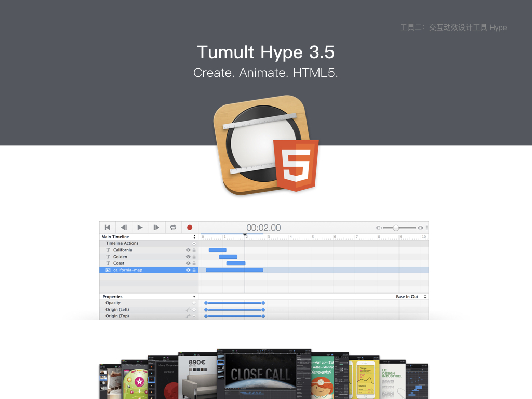Click the text icon of the California layer
This screenshot has width=532, height=399.
pos(108,250)
